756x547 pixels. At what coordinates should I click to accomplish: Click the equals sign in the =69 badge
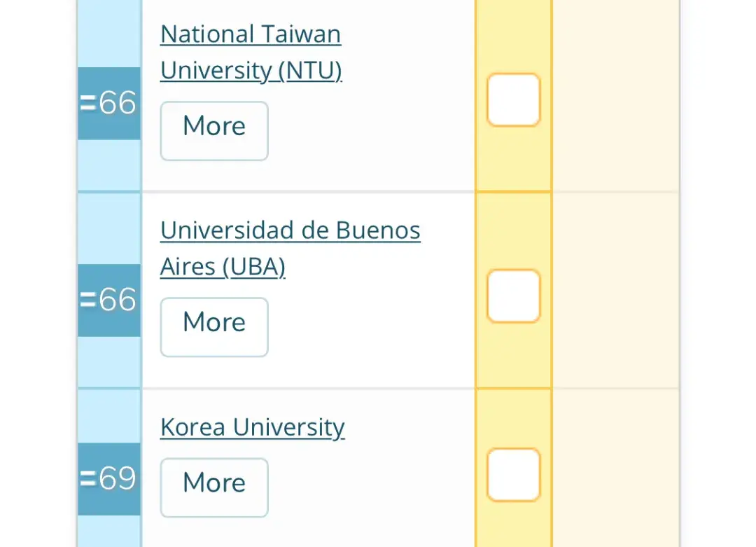pyautogui.click(x=87, y=479)
